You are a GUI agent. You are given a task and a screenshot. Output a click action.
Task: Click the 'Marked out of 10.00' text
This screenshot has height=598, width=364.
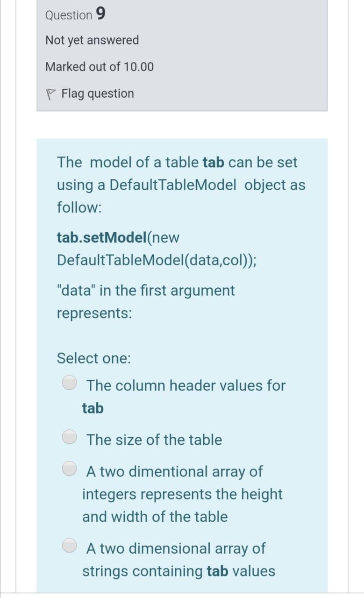99,67
